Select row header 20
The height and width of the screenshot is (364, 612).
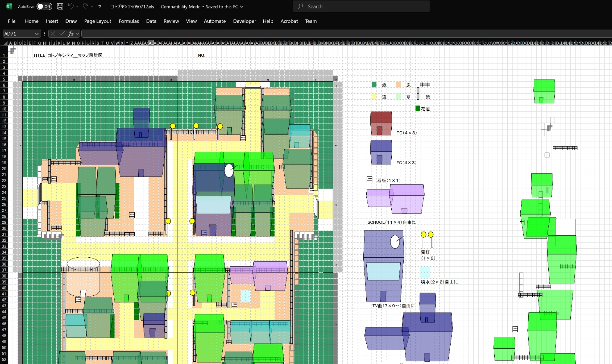click(x=4, y=168)
